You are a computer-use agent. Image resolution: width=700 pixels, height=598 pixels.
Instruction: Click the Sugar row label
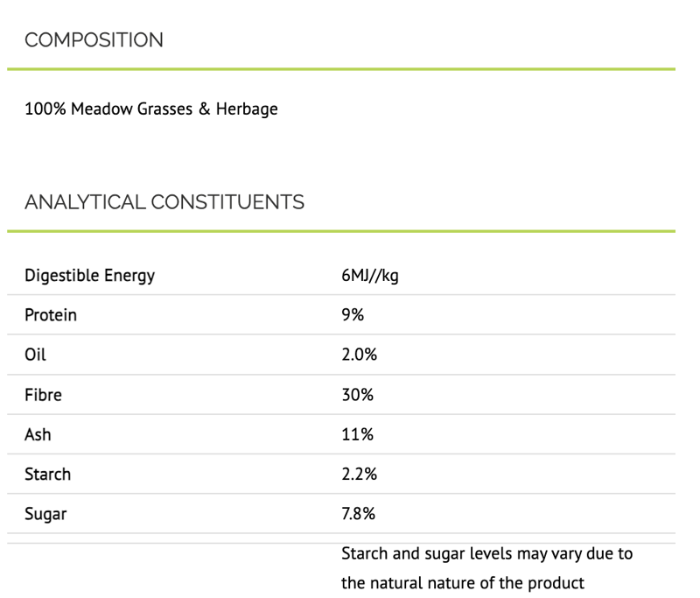(45, 514)
